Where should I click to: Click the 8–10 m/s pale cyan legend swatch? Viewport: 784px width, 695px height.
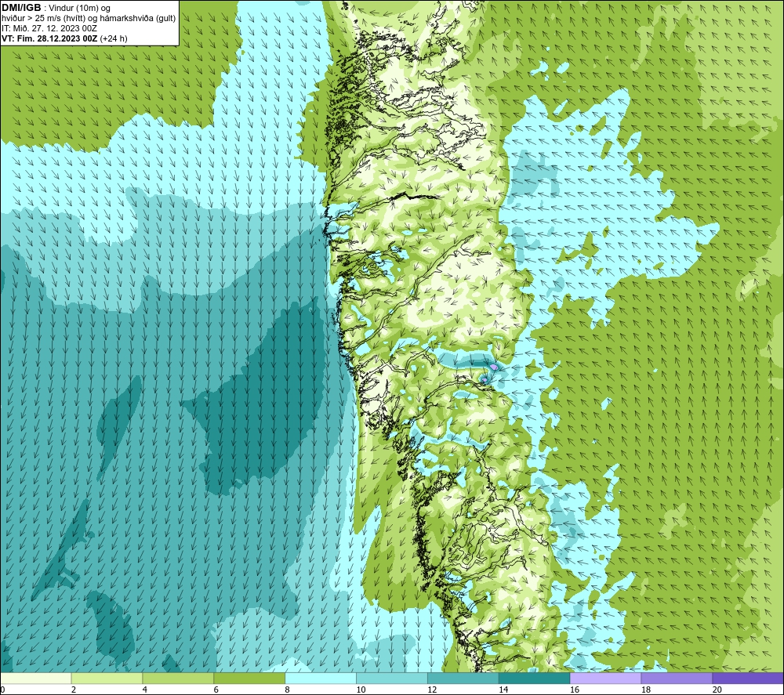pos(321,678)
